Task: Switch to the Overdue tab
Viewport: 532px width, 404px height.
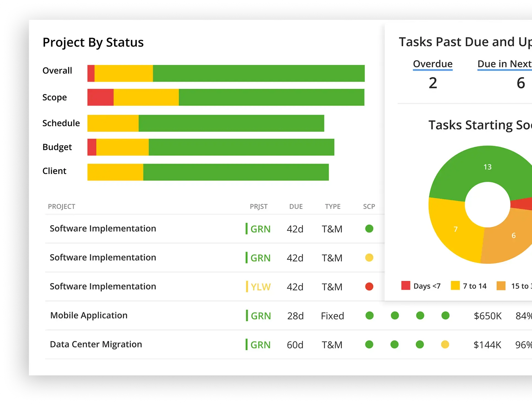Action: pos(433,64)
